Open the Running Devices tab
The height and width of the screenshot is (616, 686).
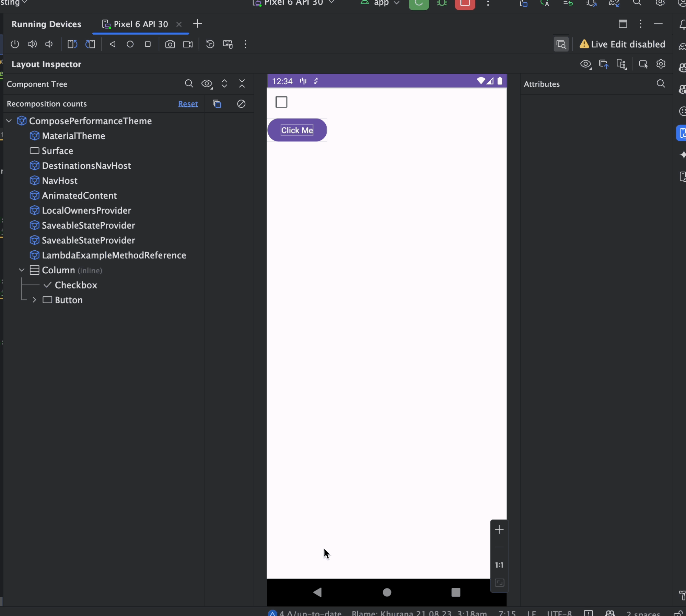point(46,24)
